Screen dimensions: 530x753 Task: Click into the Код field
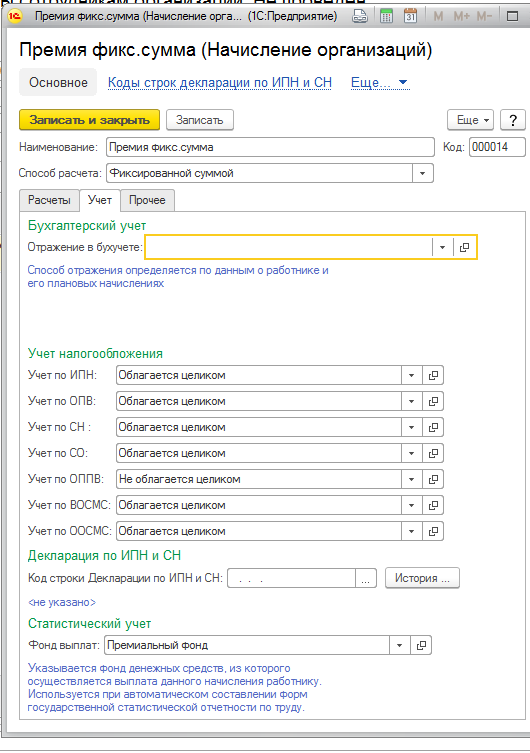(497, 147)
